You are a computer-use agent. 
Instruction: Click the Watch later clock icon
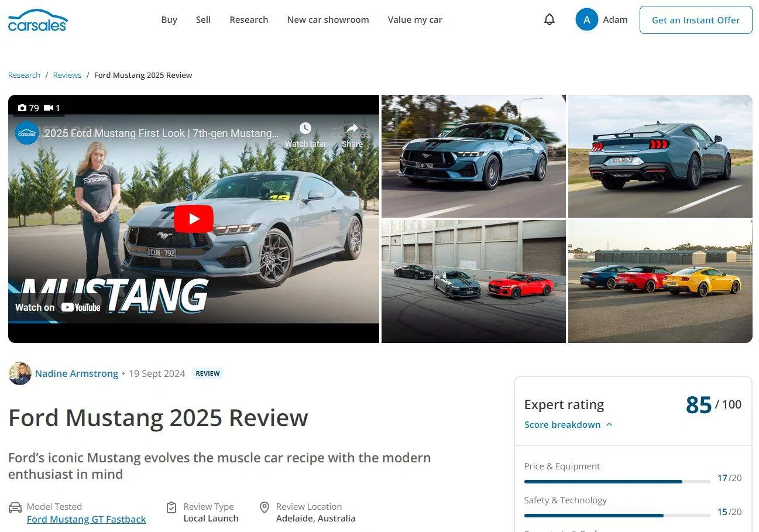click(305, 128)
